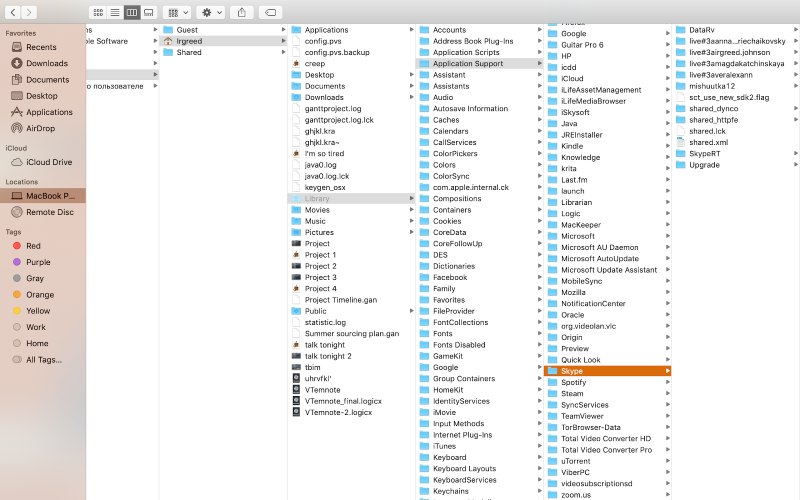Open Applications in sidebar Favorites
Screen dimensions: 800x500
[49, 112]
